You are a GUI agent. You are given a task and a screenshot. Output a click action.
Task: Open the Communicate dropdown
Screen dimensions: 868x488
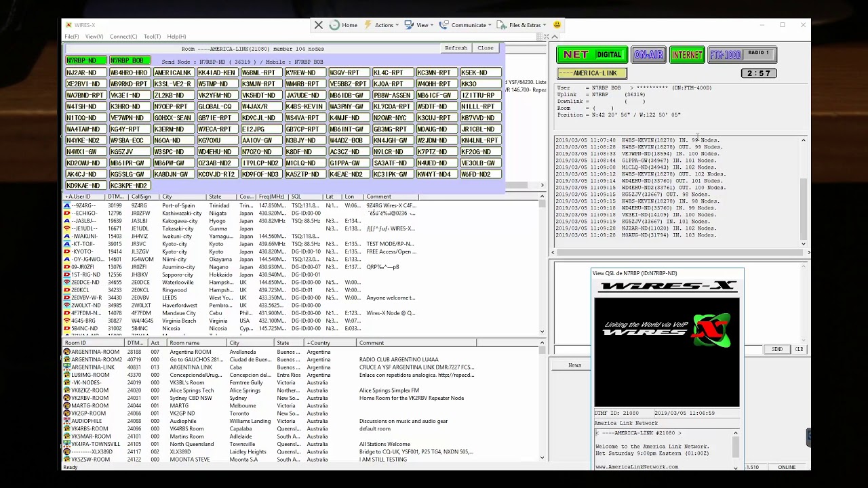point(466,25)
